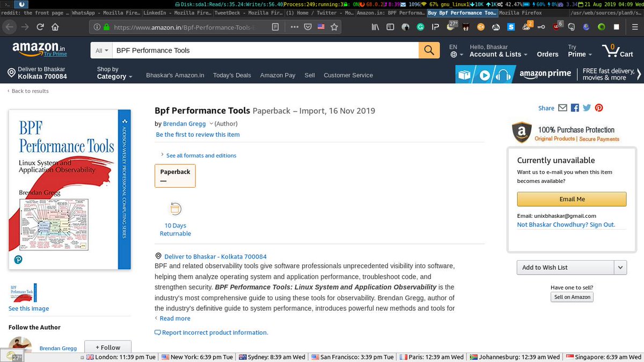Click Add to Wish List button
Screen dimensions: 644x362
point(566,267)
